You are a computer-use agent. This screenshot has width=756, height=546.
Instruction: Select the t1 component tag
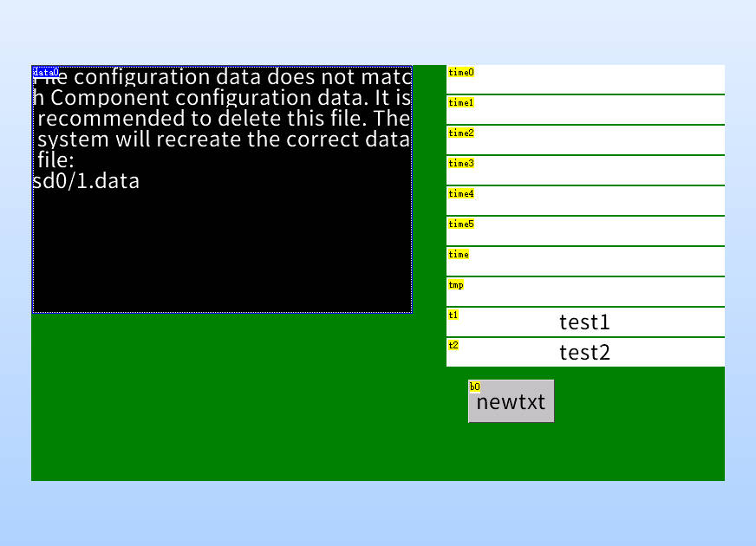(452, 315)
